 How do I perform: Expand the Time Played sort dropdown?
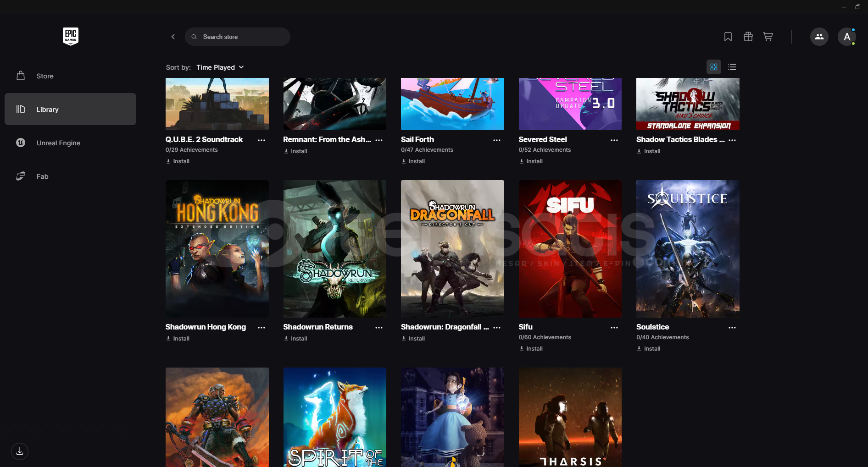(220, 67)
